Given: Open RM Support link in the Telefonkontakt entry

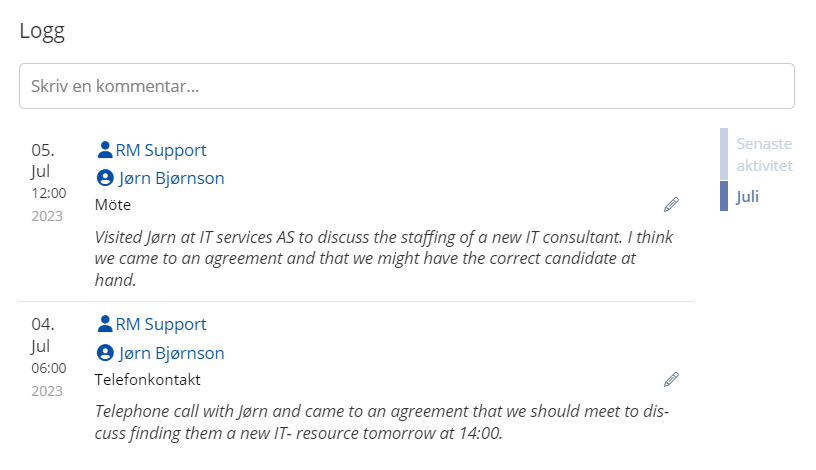Looking at the screenshot, I should click(161, 325).
